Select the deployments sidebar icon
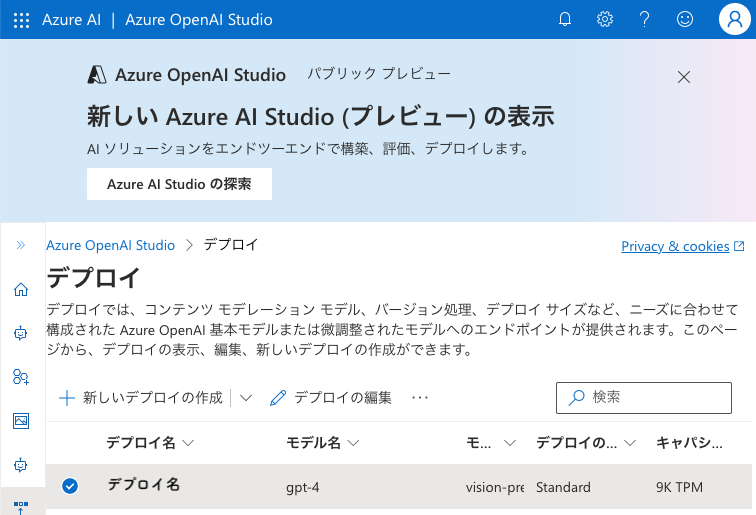 21,506
